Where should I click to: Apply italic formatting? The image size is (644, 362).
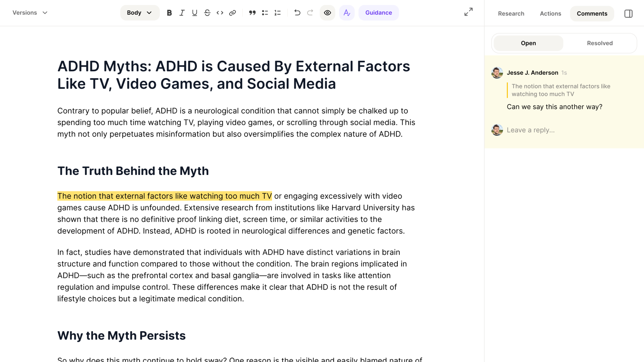pos(182,13)
